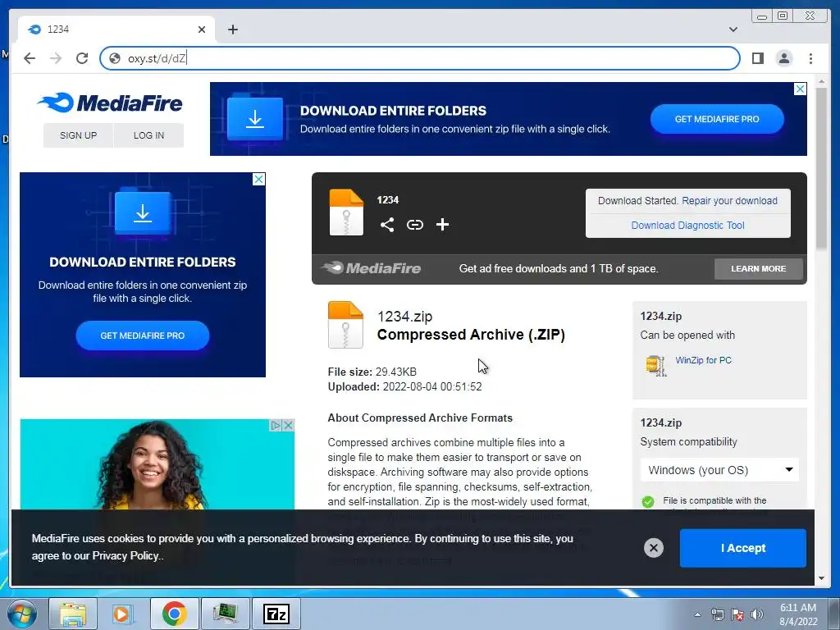Click the File size 29.43KB text
This screenshot has height=630, width=840.
pos(372,372)
